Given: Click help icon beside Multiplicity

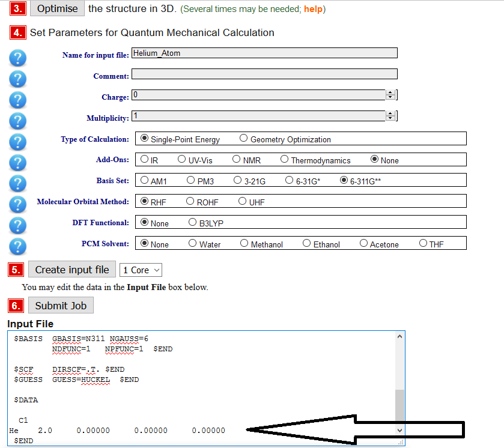Looking at the screenshot, I should tap(19, 121).
